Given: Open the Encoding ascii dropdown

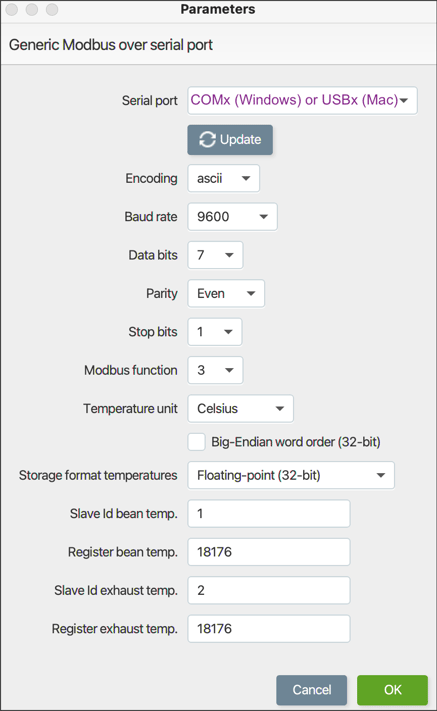Looking at the screenshot, I should 223,178.
